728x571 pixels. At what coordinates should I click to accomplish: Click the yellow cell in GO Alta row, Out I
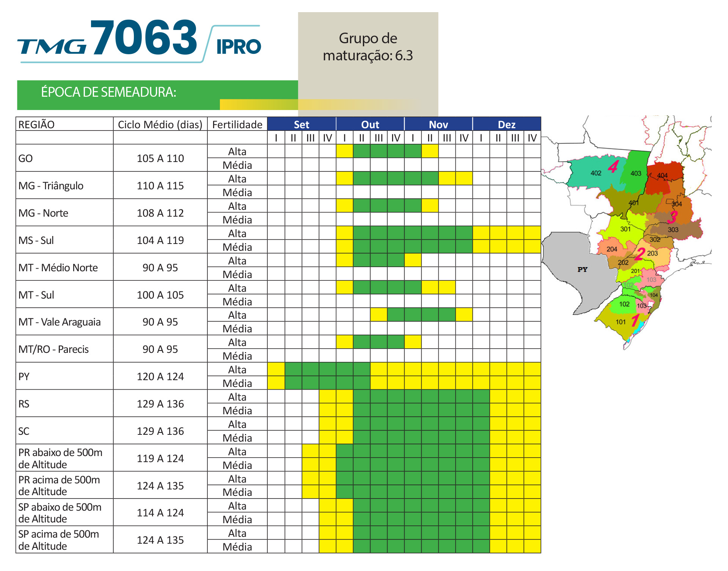(x=344, y=151)
